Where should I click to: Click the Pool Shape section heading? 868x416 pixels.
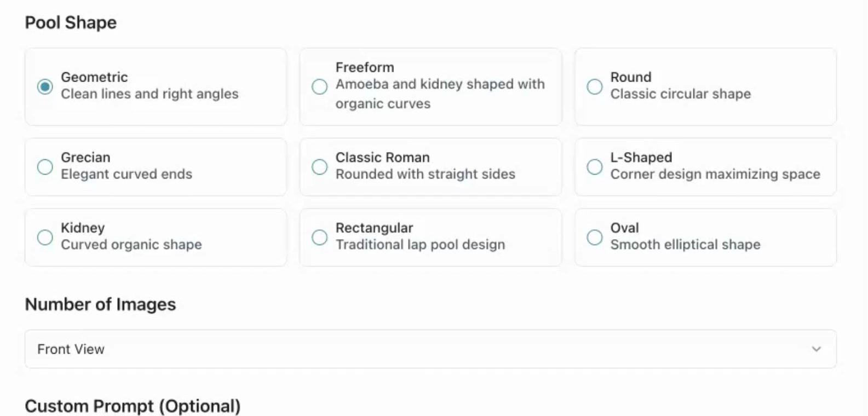(70, 22)
